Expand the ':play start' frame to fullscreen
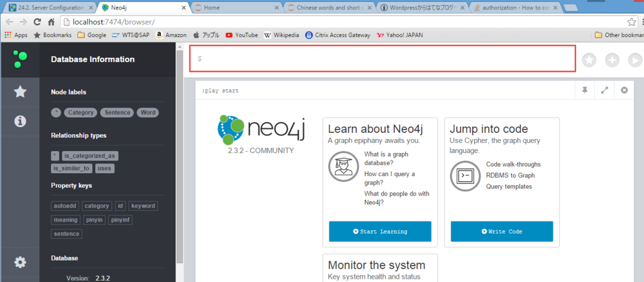This screenshot has width=644, height=282. pos(604,91)
